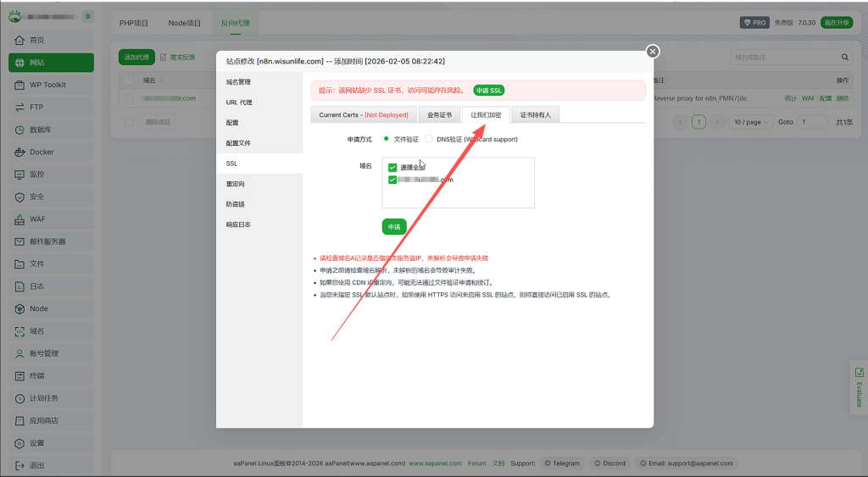Close the site modification dialog

pos(652,52)
